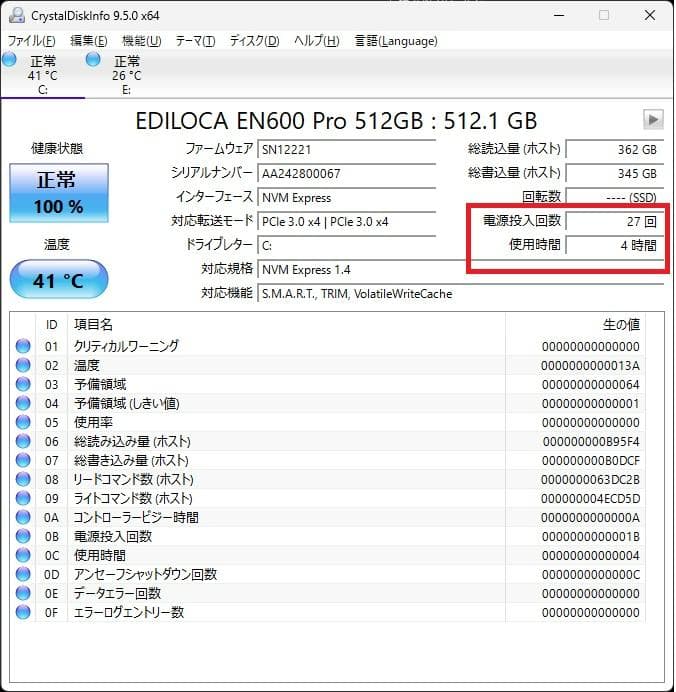Viewport: 676px width, 692px height.
Task: Click the blue status circle on C: tab
Action: click(9, 59)
